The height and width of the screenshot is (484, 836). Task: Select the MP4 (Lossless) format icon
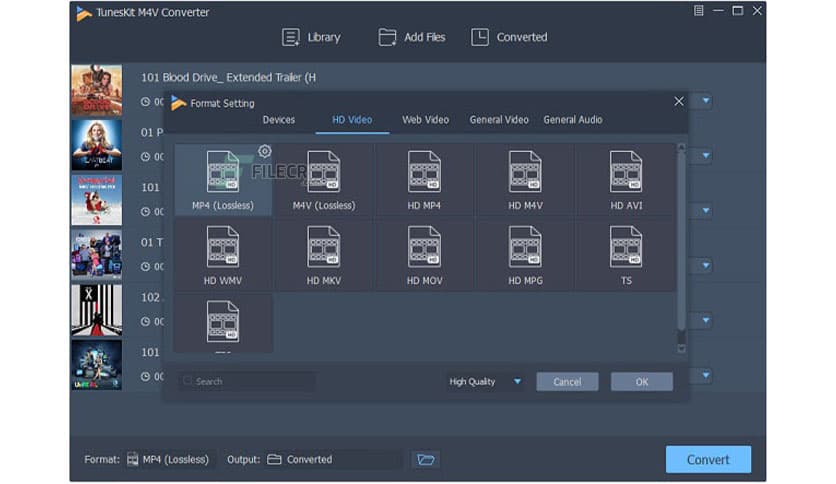(x=223, y=171)
